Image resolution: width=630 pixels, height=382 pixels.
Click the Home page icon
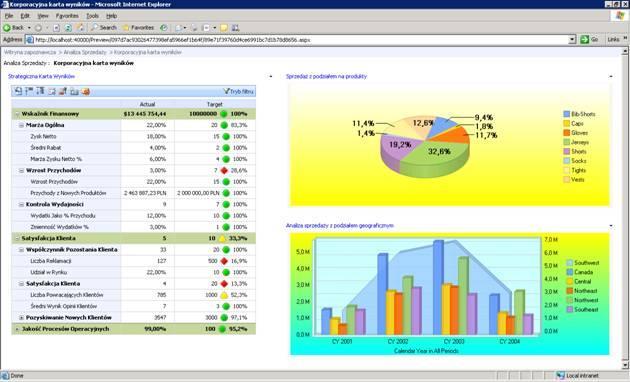click(x=80, y=28)
